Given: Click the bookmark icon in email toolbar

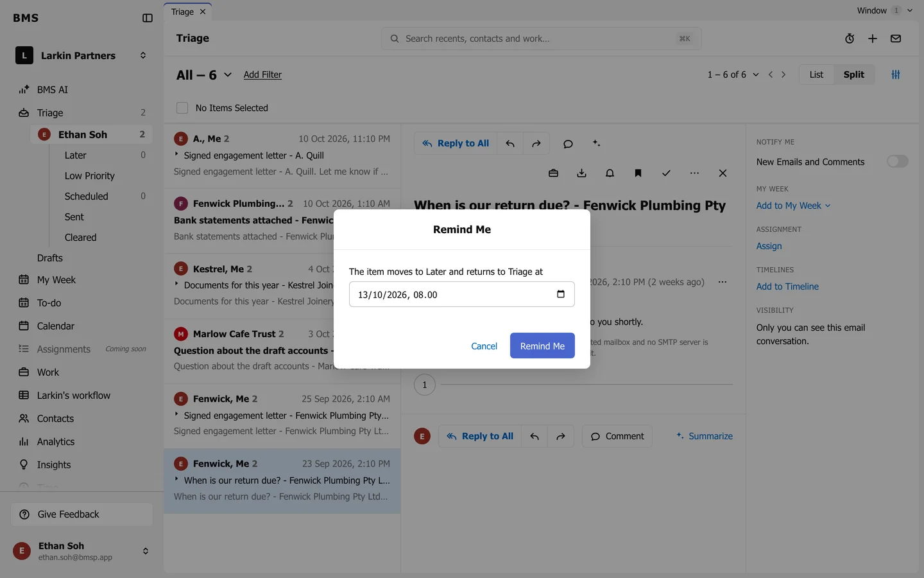Looking at the screenshot, I should click(638, 173).
